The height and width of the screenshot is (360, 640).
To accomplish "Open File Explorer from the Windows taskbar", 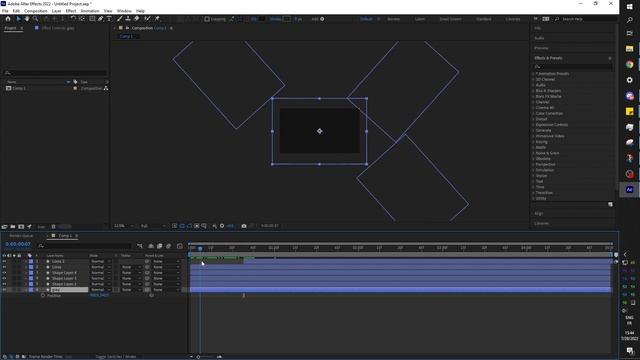I will 629,49.
